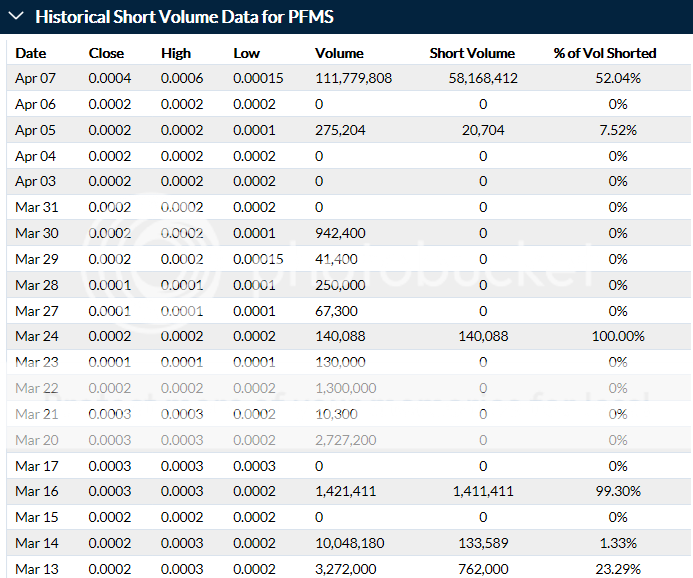Viewport: 693px width, 578px height.
Task: Click the Short Volume column header
Action: click(x=472, y=53)
